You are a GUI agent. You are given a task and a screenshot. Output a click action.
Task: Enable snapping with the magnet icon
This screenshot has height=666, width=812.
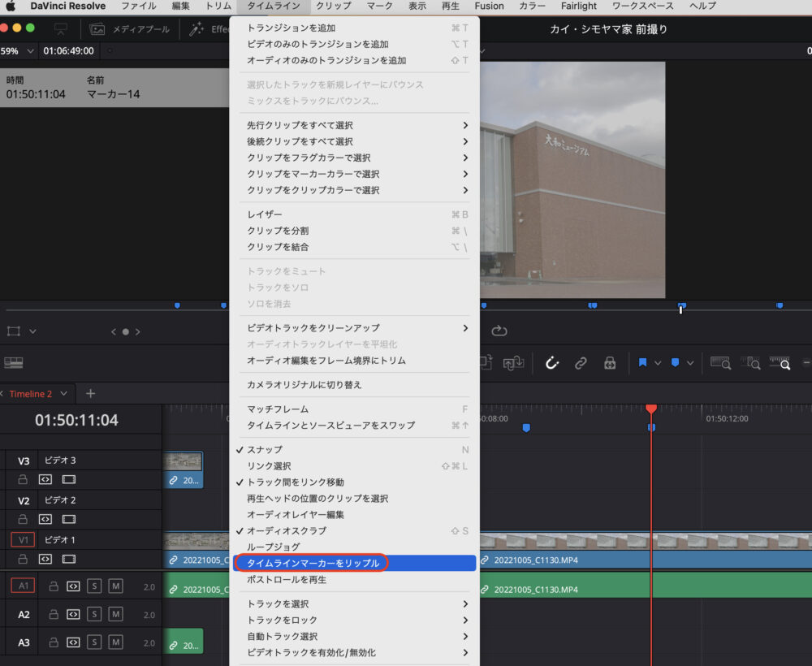554,363
